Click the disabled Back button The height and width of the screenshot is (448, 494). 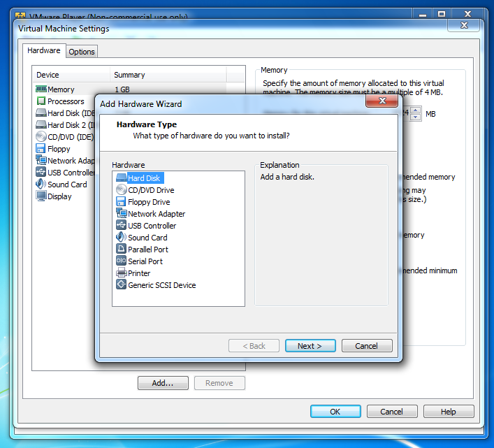point(254,346)
